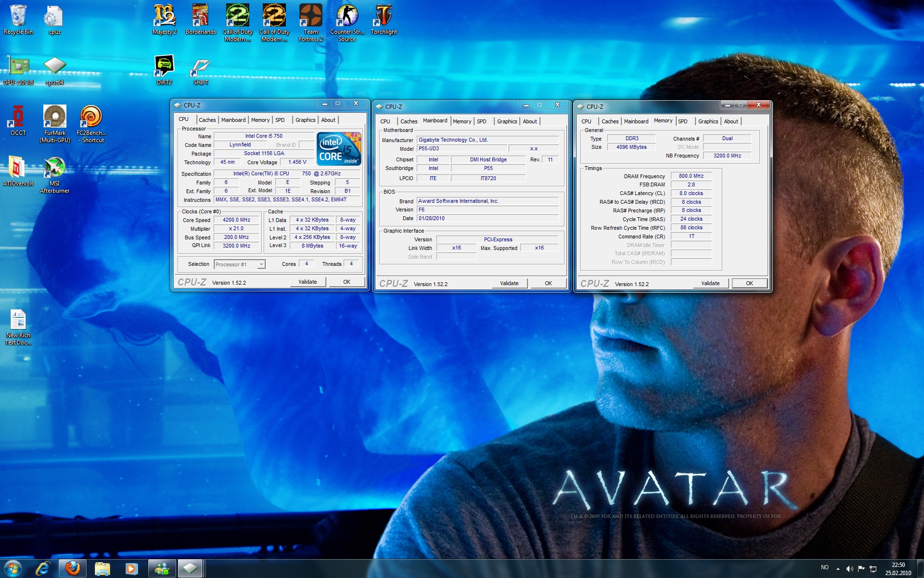
Task: Click Validate in the Memory CPU-Z window
Action: (x=710, y=283)
